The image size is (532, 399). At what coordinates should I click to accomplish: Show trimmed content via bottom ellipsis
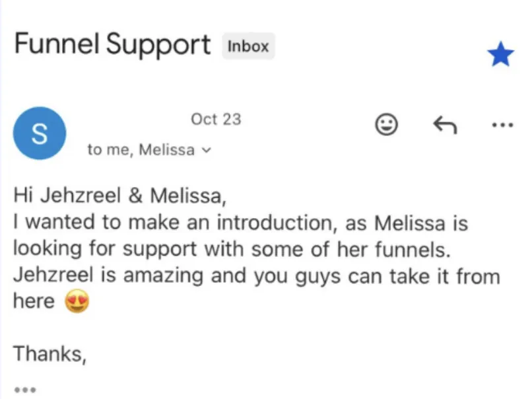[x=24, y=389]
